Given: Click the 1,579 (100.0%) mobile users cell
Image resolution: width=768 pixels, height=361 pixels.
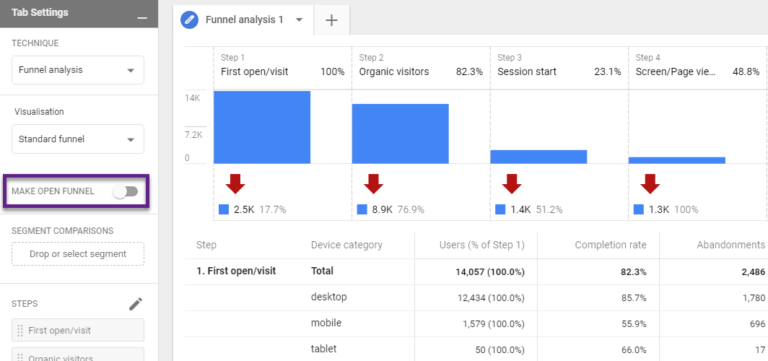Looking at the screenshot, I should 493,324.
